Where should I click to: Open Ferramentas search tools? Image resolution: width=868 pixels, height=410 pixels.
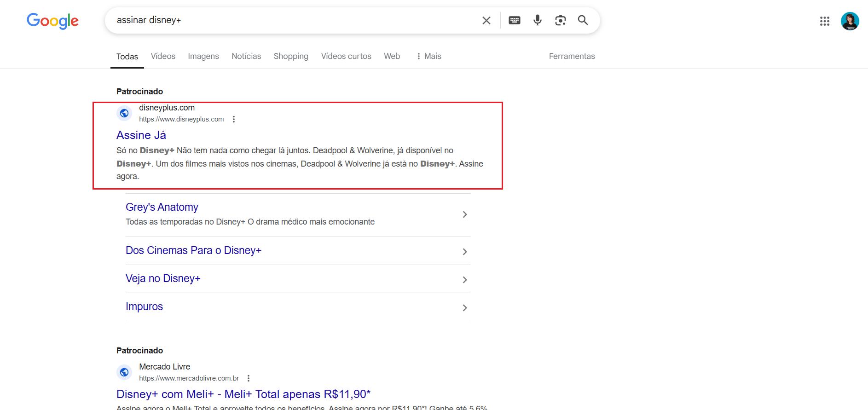point(572,56)
